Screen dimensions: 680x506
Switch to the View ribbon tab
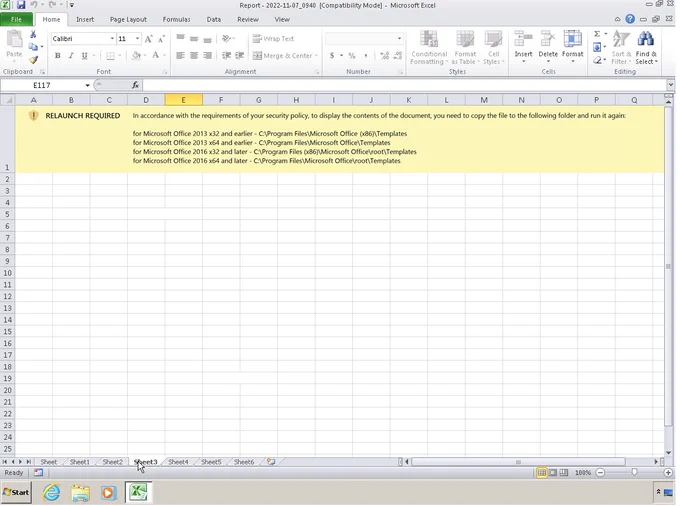[x=282, y=20]
